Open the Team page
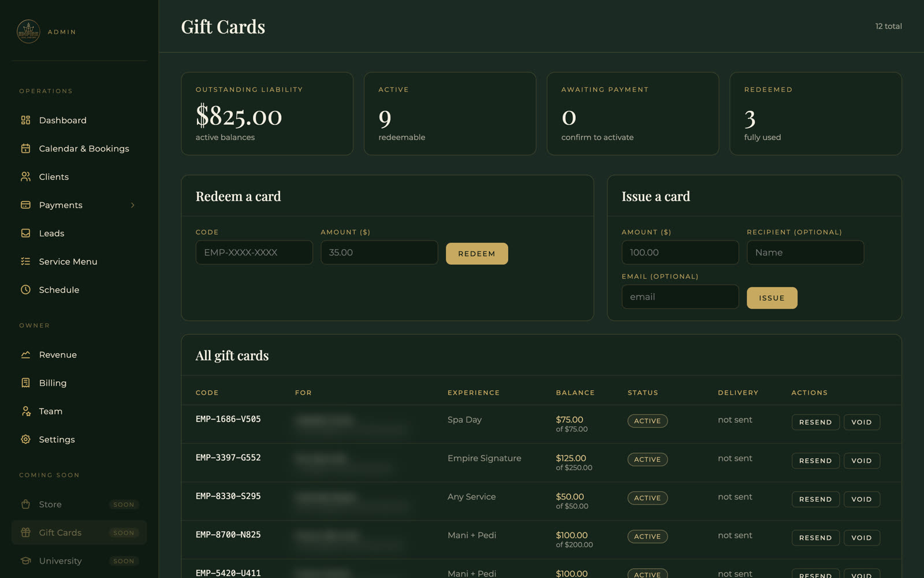 [x=79, y=412]
